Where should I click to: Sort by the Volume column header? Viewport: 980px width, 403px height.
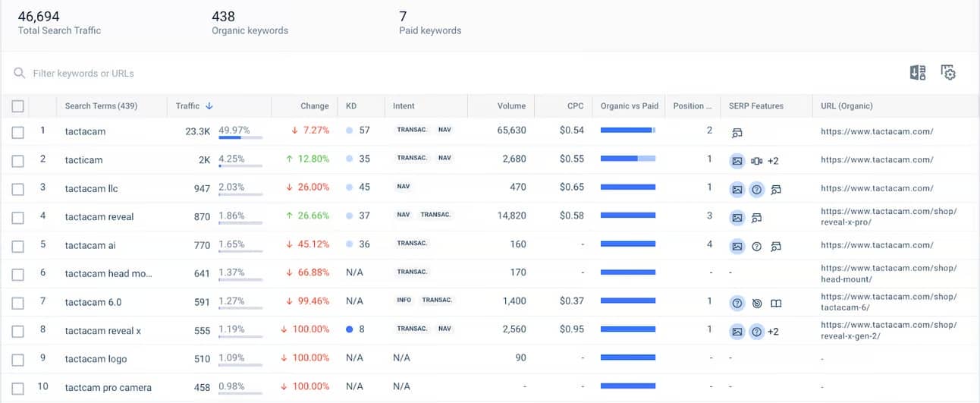coord(512,106)
